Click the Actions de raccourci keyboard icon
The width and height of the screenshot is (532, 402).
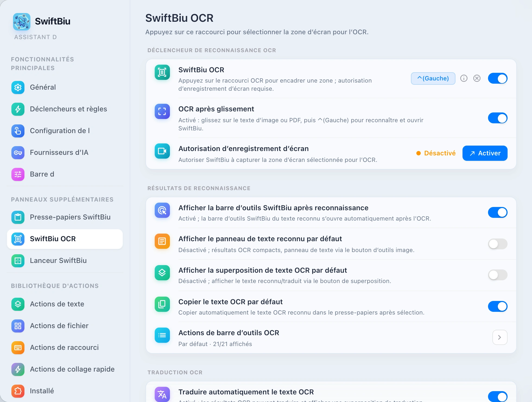click(18, 347)
